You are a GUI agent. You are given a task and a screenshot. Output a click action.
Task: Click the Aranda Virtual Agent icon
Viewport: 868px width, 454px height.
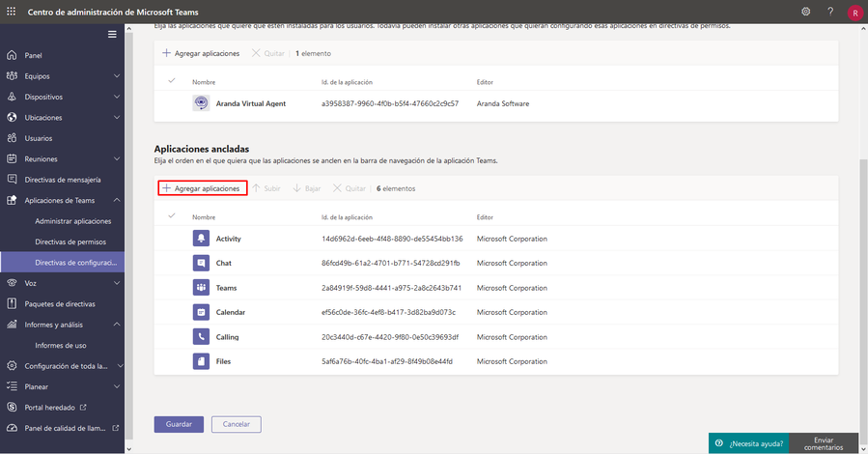click(x=201, y=103)
